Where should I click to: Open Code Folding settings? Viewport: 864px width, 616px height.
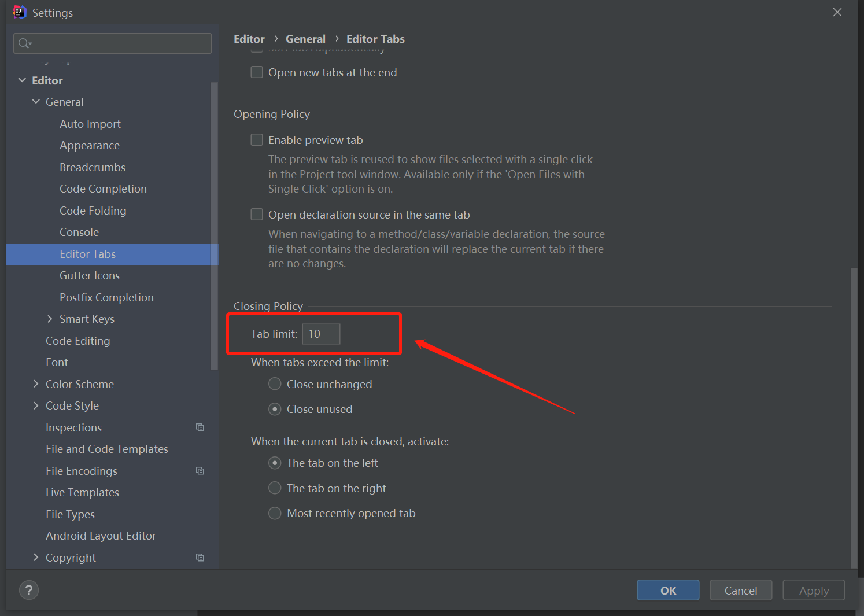[x=93, y=211]
